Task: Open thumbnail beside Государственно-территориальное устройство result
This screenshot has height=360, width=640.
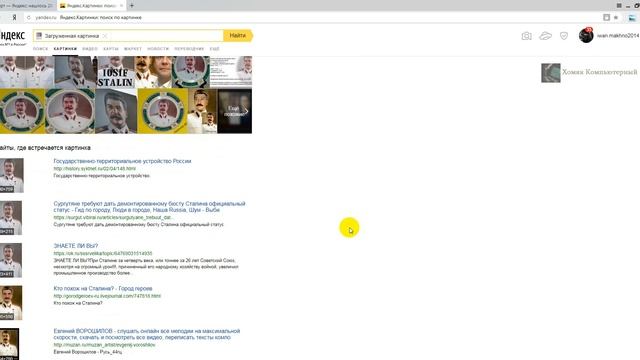Action: click(x=12, y=176)
